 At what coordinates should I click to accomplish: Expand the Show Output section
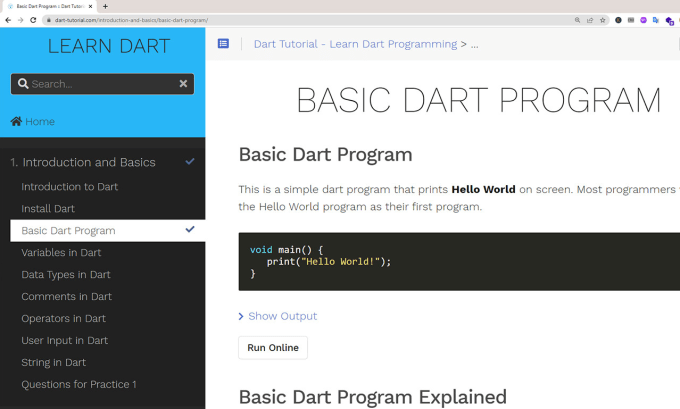[278, 316]
